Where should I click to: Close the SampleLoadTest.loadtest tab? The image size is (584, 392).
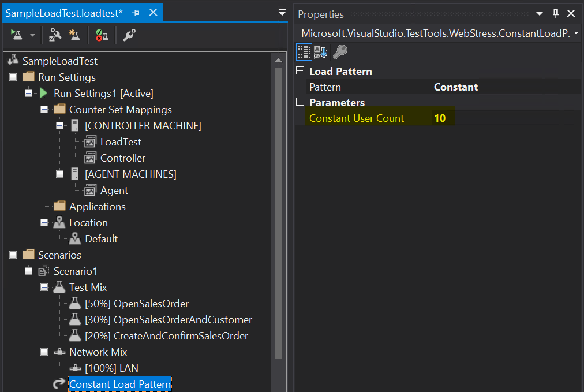point(153,13)
